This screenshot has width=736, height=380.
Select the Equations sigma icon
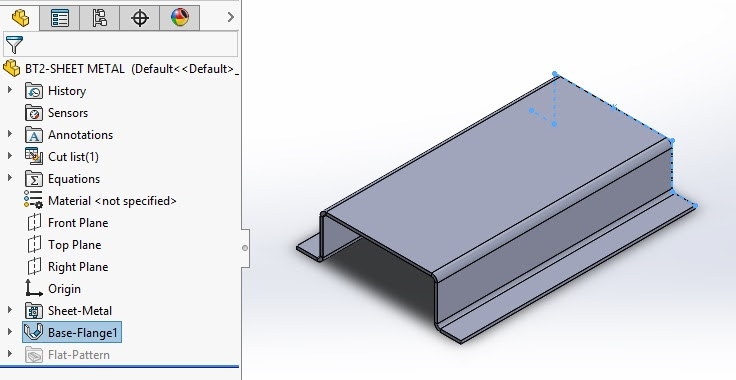(x=34, y=179)
